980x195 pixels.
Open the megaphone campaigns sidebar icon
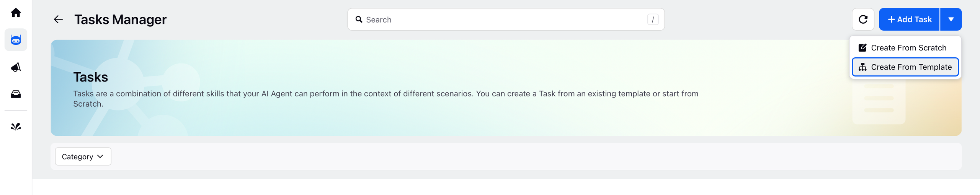[x=16, y=67]
